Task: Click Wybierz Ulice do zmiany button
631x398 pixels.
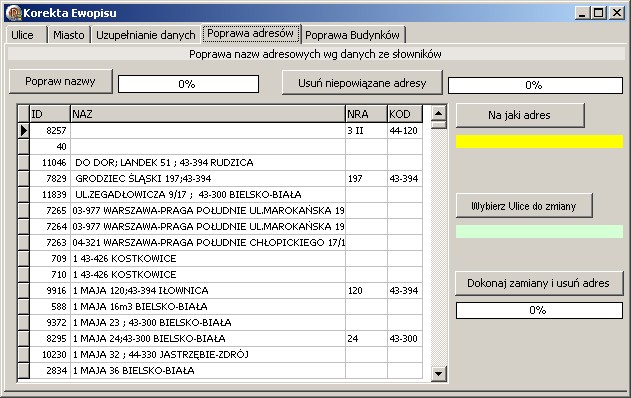Action: [524, 206]
